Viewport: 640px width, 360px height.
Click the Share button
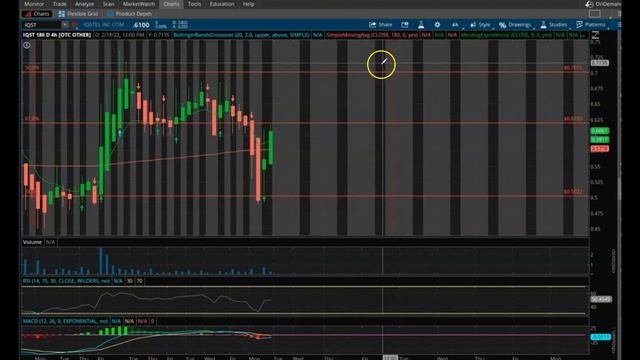[x=380, y=25]
